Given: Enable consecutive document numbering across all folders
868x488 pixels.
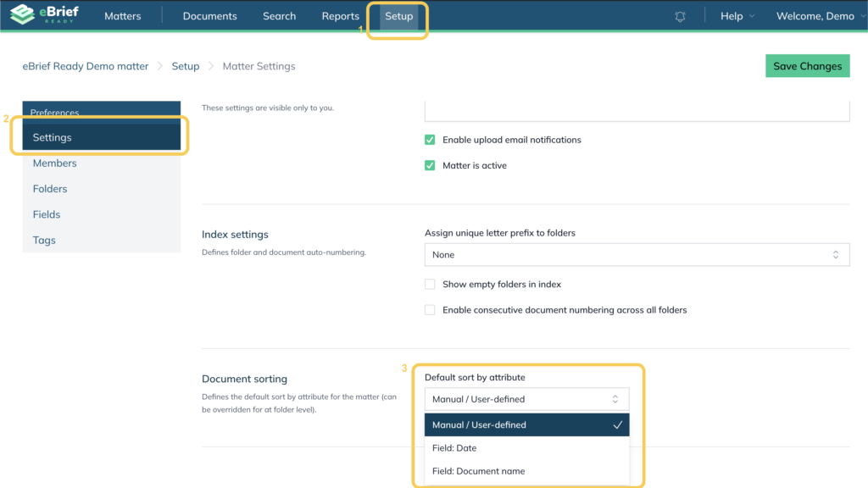Looking at the screenshot, I should pos(430,310).
